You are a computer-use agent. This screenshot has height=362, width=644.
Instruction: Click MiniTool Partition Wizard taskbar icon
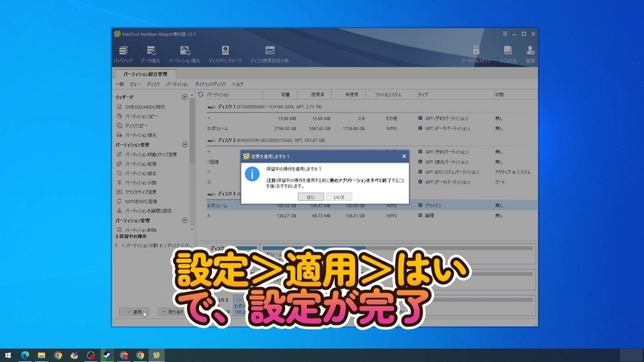pyautogui.click(x=156, y=356)
